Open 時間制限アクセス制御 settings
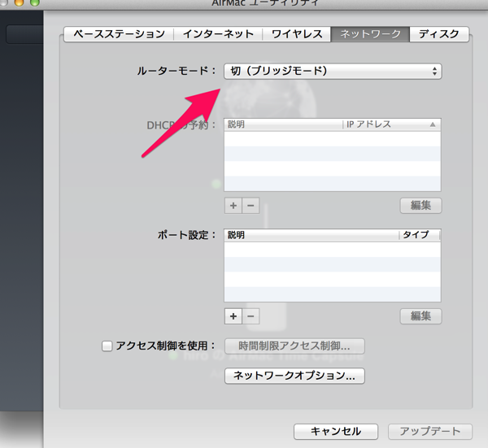488x448 pixels. (x=294, y=346)
